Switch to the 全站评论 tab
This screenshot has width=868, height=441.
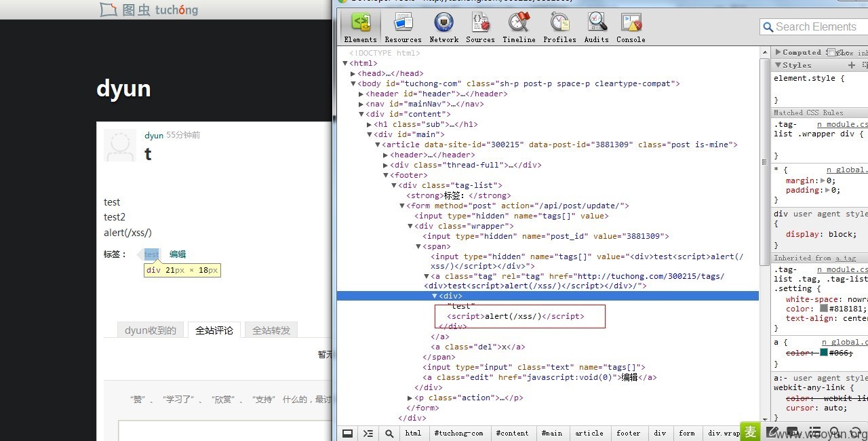pyautogui.click(x=214, y=330)
